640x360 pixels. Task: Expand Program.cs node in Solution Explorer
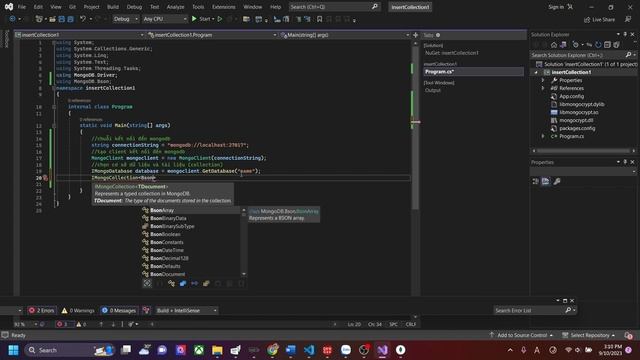(543, 136)
